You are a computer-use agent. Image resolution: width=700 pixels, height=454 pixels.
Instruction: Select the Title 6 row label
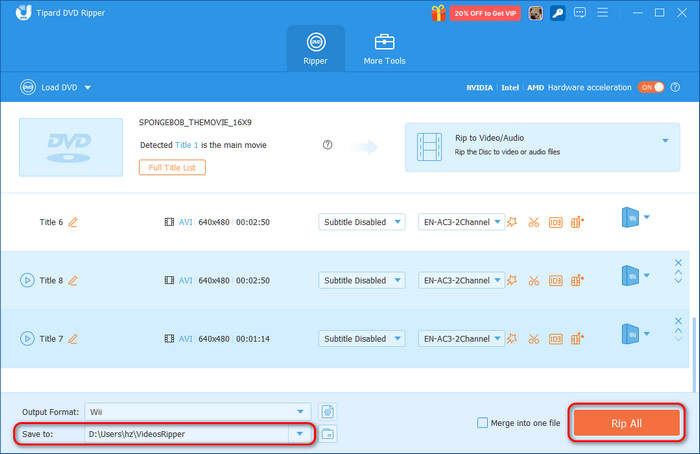pyautogui.click(x=51, y=222)
